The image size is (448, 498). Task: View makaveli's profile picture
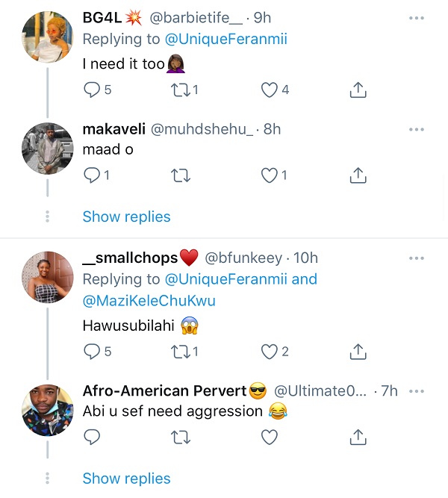(48, 148)
